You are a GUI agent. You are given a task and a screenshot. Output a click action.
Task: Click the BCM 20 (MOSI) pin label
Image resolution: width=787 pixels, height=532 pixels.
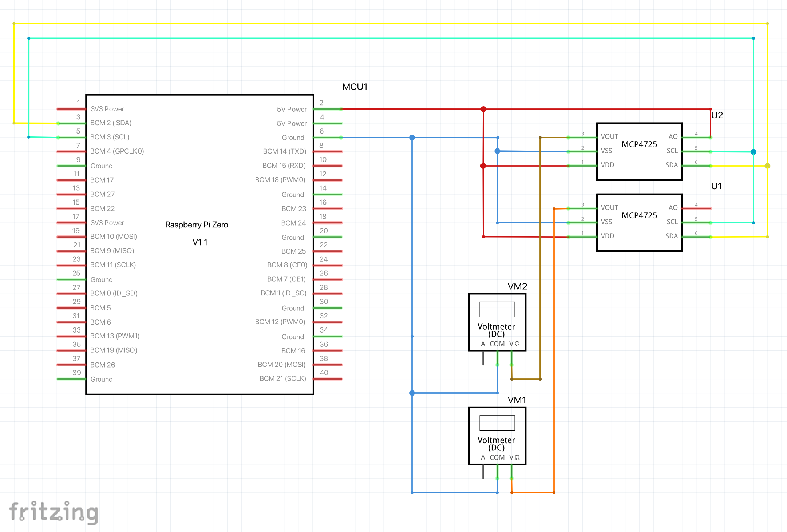click(281, 365)
